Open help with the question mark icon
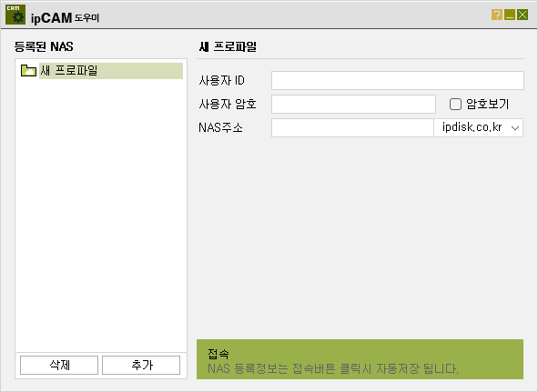 [x=497, y=15]
